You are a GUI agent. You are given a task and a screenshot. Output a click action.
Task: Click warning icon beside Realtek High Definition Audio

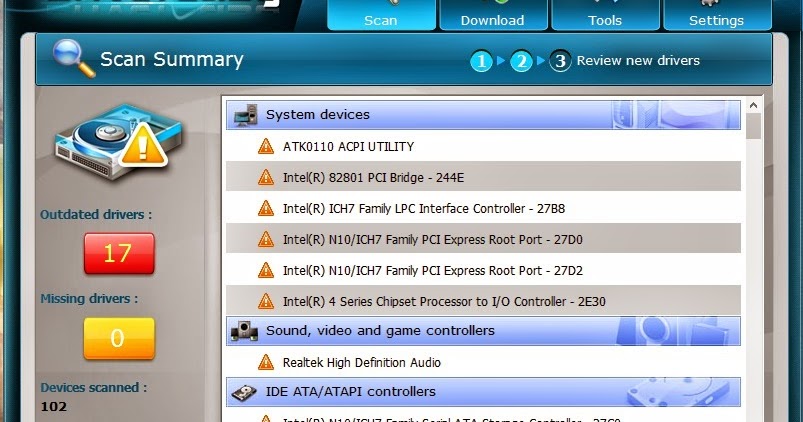pyautogui.click(x=266, y=362)
